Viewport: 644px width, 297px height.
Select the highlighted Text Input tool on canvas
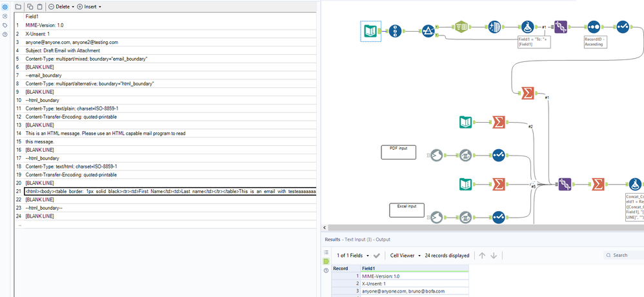(371, 31)
